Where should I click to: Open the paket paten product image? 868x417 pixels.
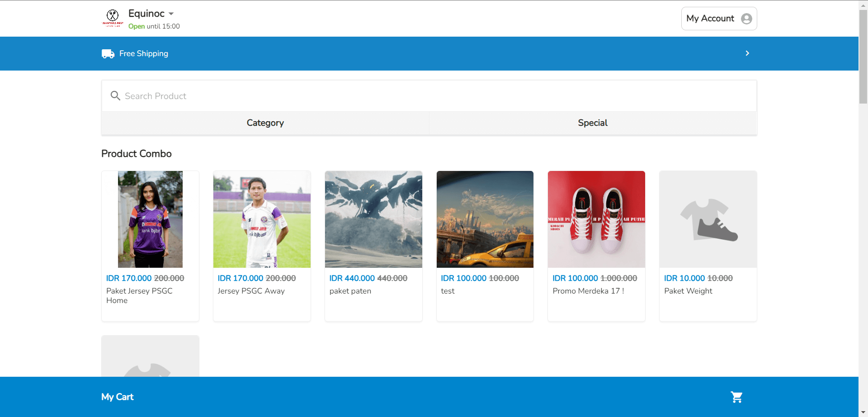(x=373, y=219)
